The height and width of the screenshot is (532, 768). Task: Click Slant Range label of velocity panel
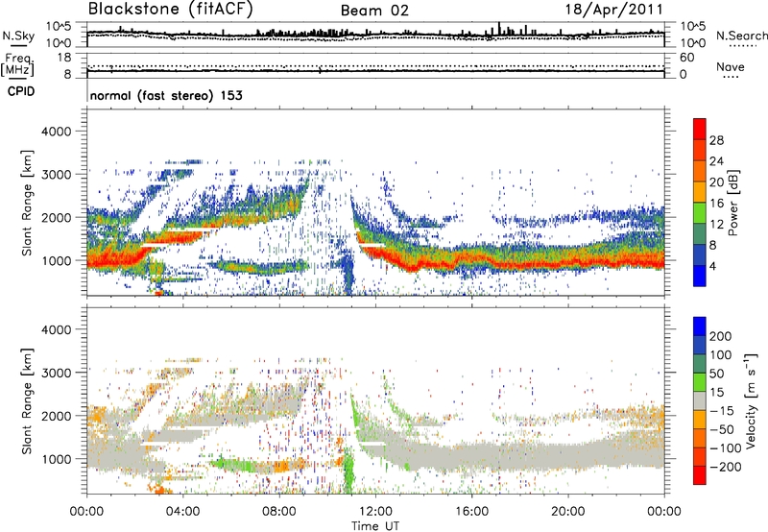(27, 400)
